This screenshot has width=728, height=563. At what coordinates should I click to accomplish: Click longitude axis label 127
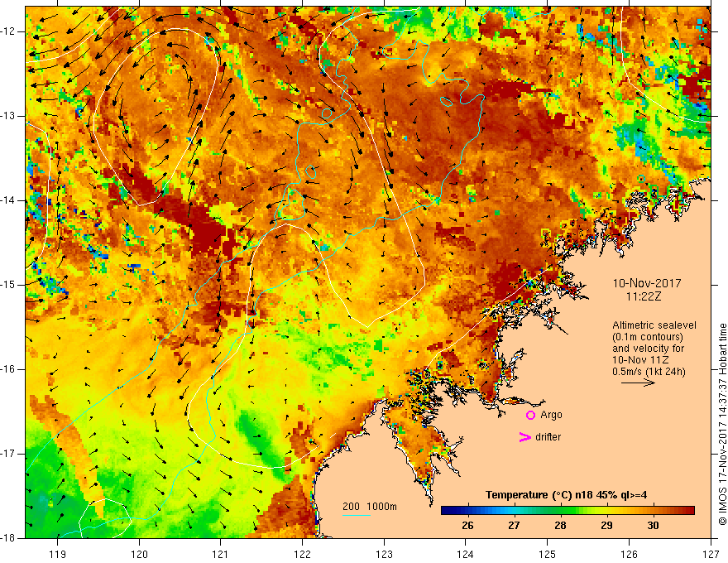711,554
